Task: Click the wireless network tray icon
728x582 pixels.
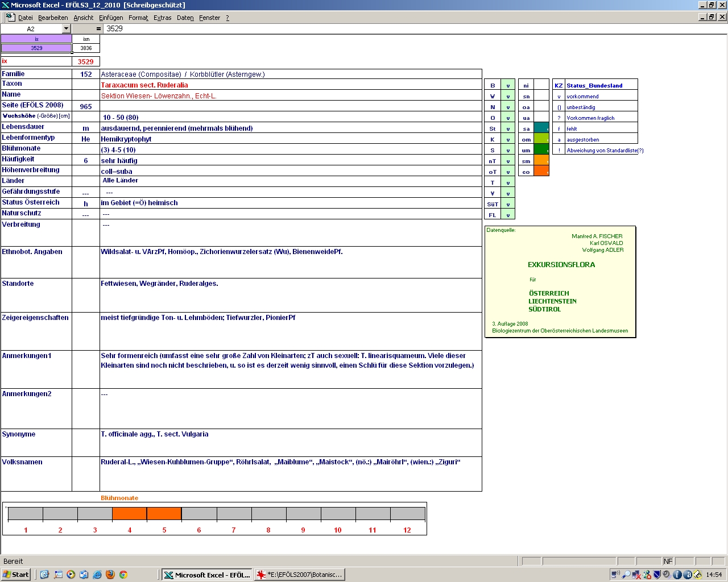Action: tap(616, 575)
